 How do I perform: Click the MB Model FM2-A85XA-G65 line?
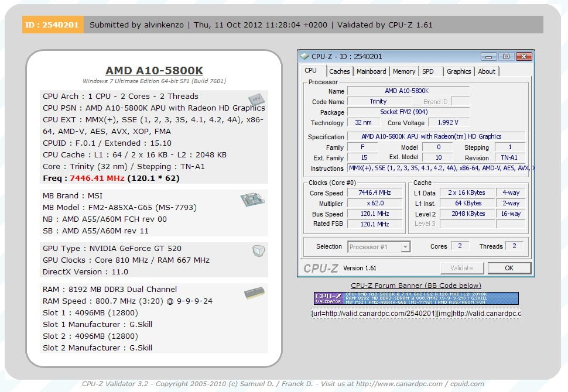pos(119,207)
